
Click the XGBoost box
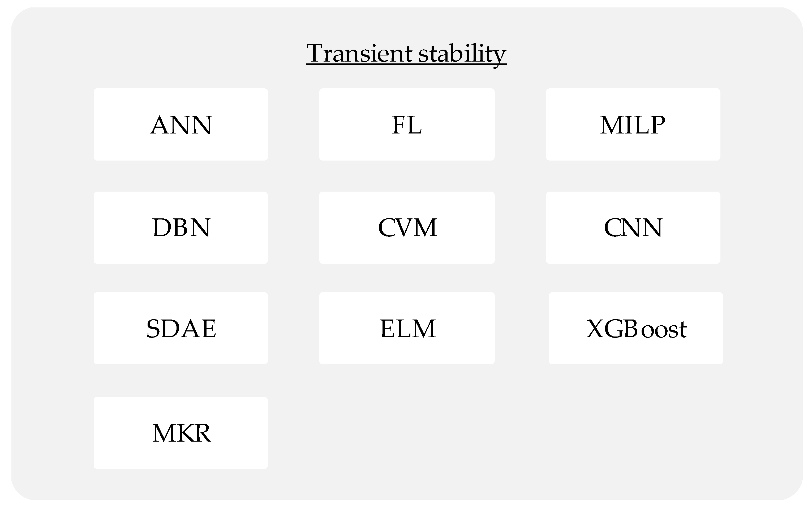point(635,328)
